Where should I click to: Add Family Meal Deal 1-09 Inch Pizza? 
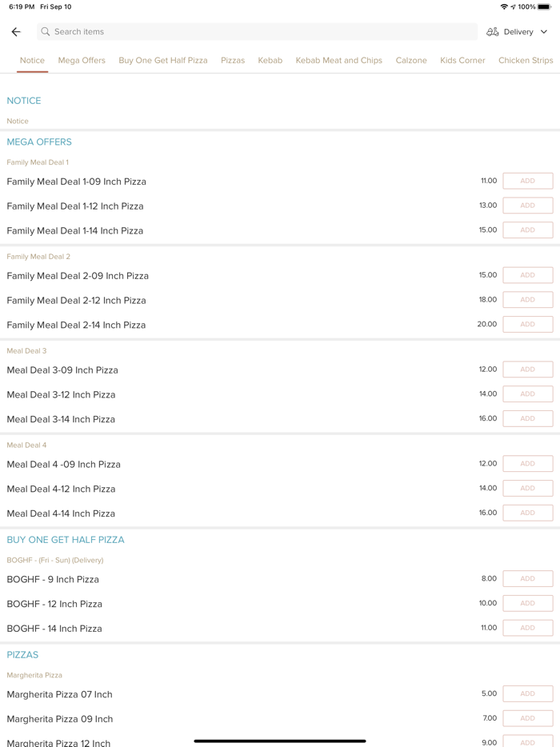pyautogui.click(x=527, y=181)
